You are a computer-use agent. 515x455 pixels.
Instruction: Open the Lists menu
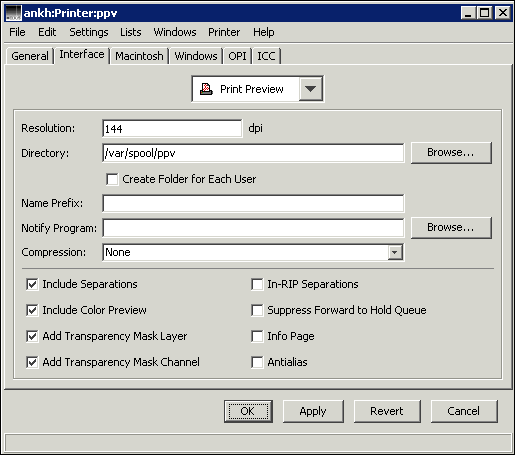point(131,32)
